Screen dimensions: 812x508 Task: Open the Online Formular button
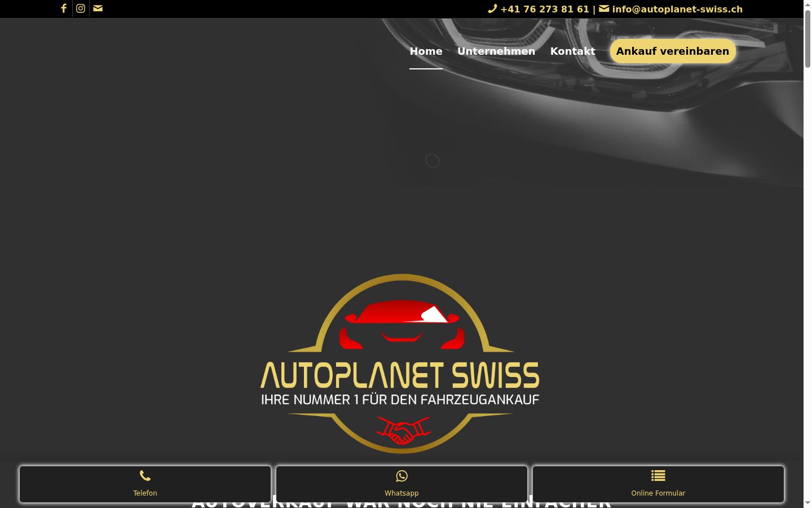pyautogui.click(x=658, y=484)
